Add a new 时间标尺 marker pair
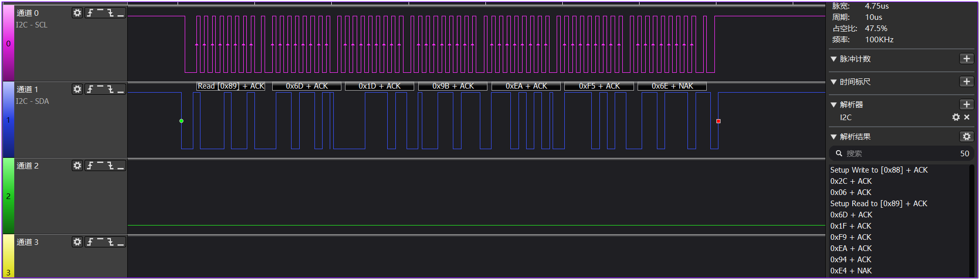Image resolution: width=980 pixels, height=280 pixels. pos(966,81)
